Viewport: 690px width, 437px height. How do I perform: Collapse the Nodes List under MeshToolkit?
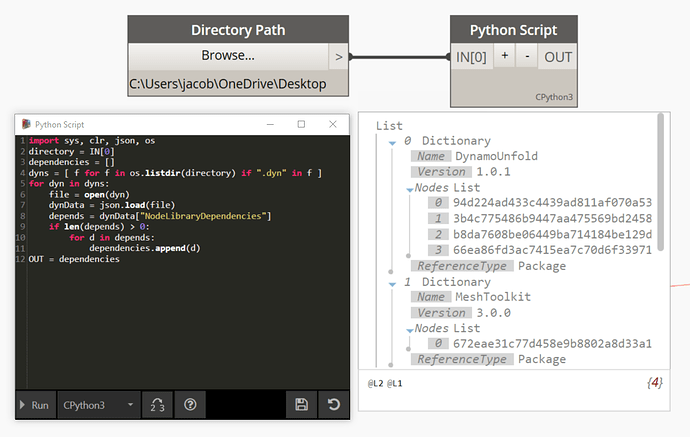click(410, 331)
